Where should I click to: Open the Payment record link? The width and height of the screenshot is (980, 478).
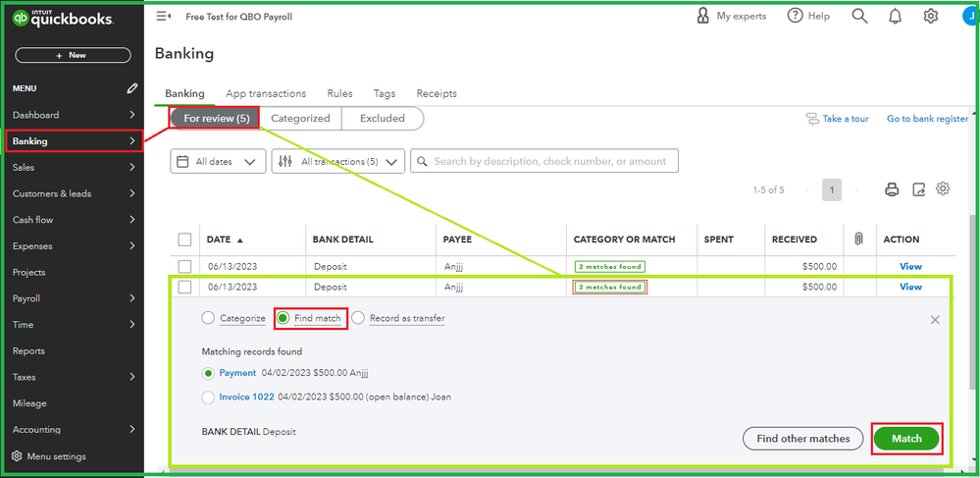pyautogui.click(x=237, y=373)
